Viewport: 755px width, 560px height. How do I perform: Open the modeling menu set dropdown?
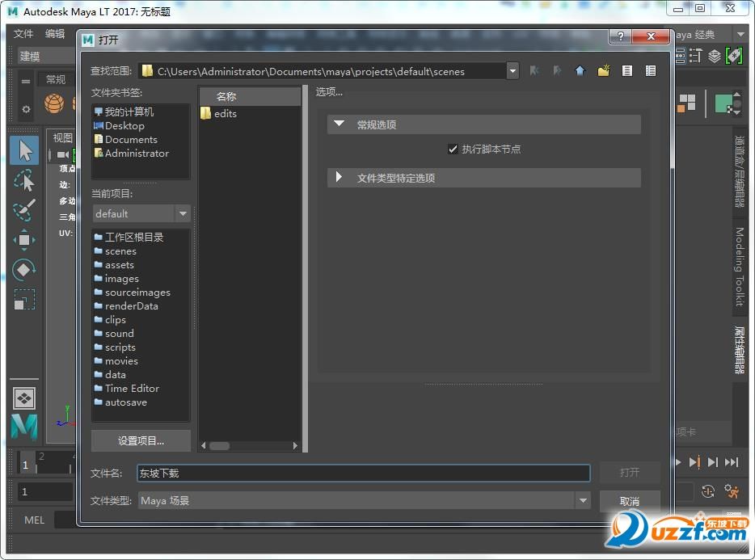(46, 57)
